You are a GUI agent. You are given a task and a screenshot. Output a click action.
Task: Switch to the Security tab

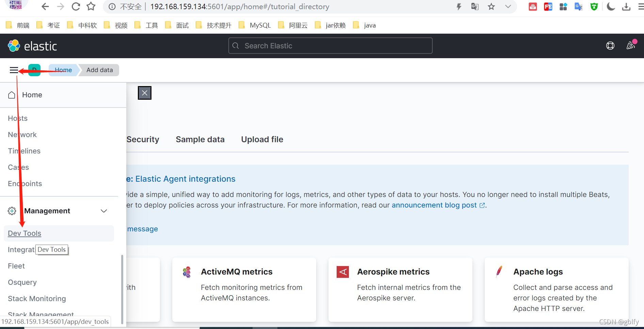pyautogui.click(x=143, y=139)
